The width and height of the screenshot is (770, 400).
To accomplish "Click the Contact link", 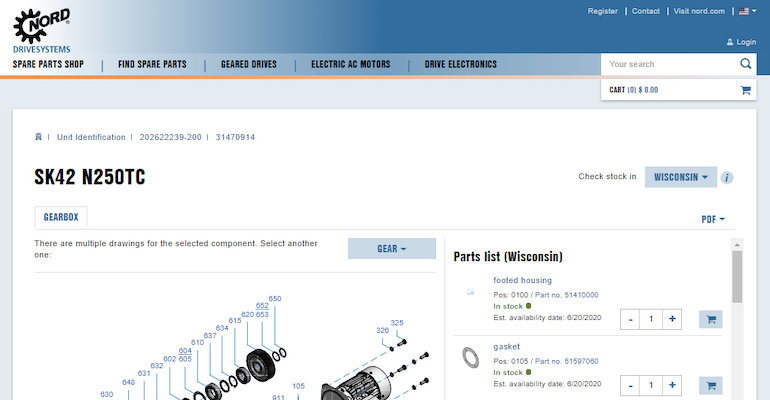I will pos(645,11).
